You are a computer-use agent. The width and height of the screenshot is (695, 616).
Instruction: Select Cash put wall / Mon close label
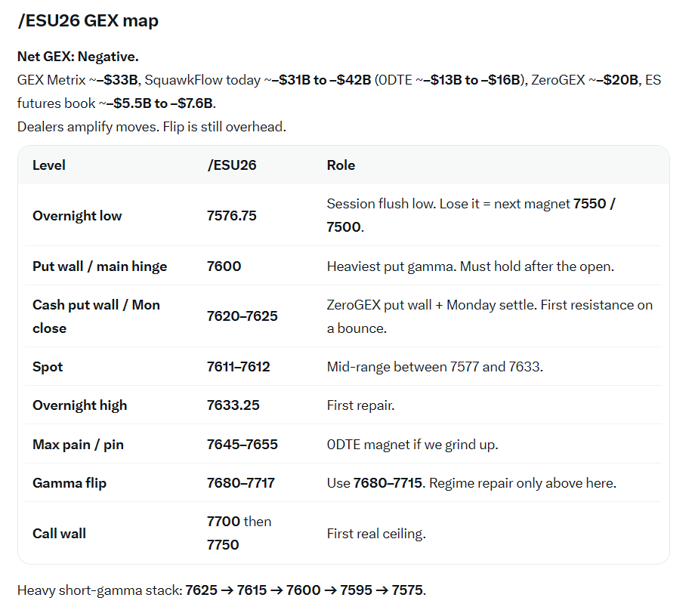click(96, 316)
